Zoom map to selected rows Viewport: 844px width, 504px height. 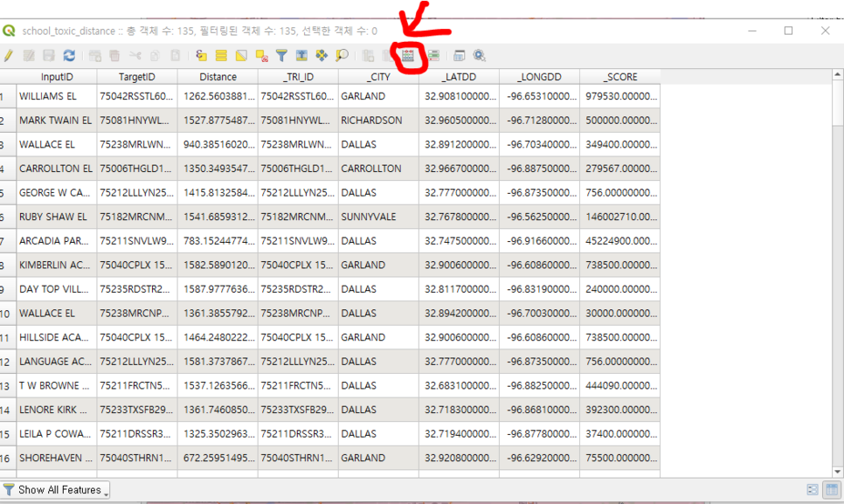[342, 55]
